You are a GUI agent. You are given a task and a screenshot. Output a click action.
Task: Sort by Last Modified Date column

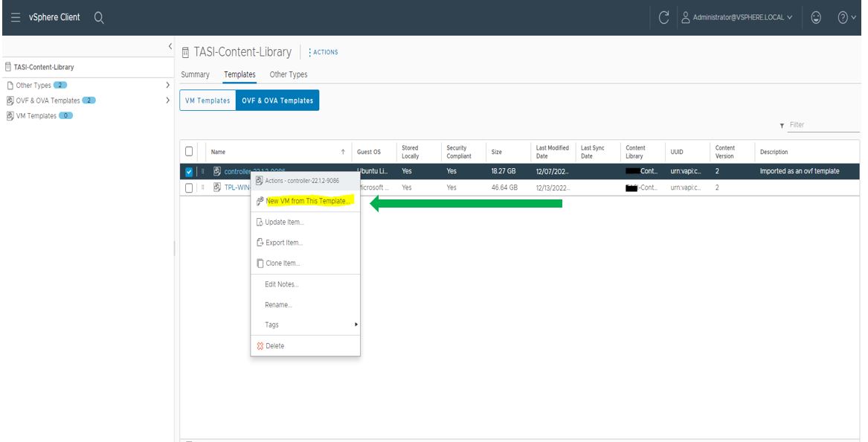point(552,152)
